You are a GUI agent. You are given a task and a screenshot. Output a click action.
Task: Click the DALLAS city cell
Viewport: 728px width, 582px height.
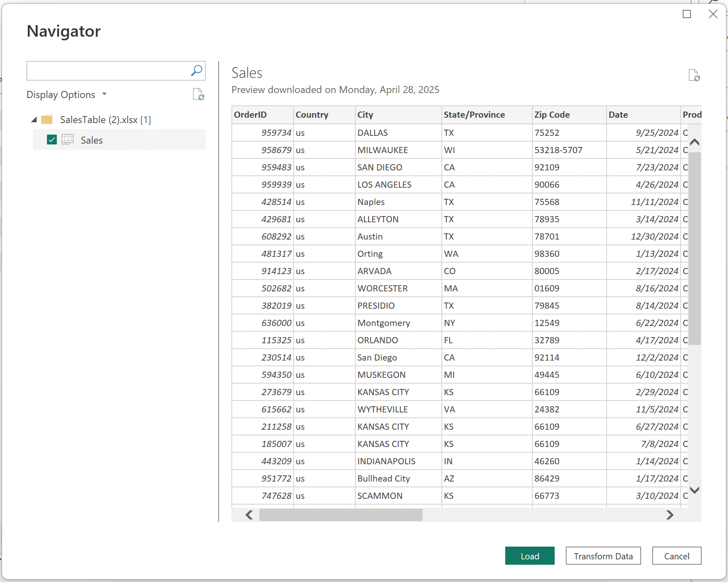click(399, 133)
